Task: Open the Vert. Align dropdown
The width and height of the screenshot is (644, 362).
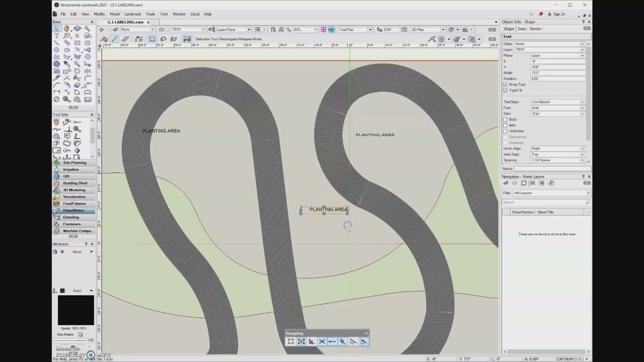Action: [x=557, y=154]
